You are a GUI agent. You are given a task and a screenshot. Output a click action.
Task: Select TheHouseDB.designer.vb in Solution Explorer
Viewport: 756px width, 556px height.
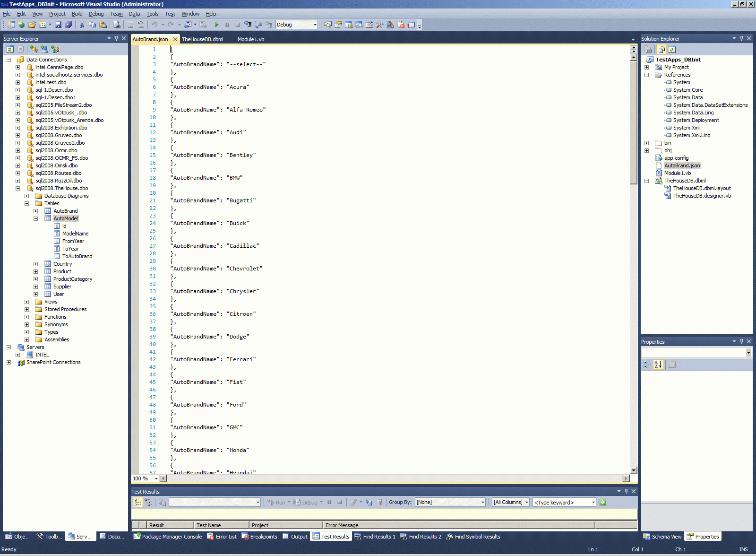click(x=702, y=196)
